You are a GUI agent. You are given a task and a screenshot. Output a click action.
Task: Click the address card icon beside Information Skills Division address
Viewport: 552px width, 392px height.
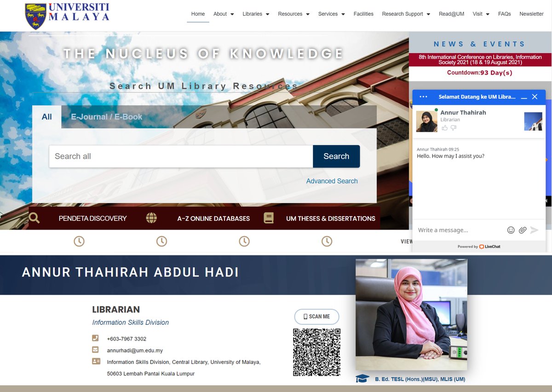pos(96,361)
